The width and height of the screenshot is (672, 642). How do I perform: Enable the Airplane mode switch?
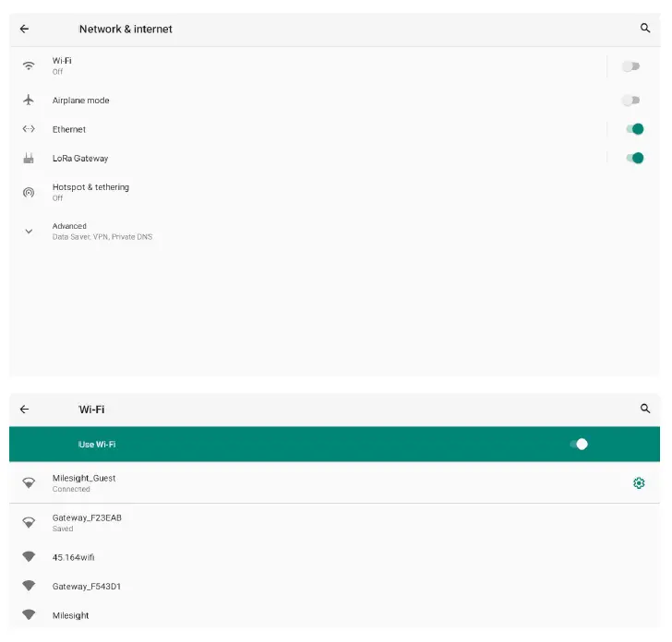631,101
